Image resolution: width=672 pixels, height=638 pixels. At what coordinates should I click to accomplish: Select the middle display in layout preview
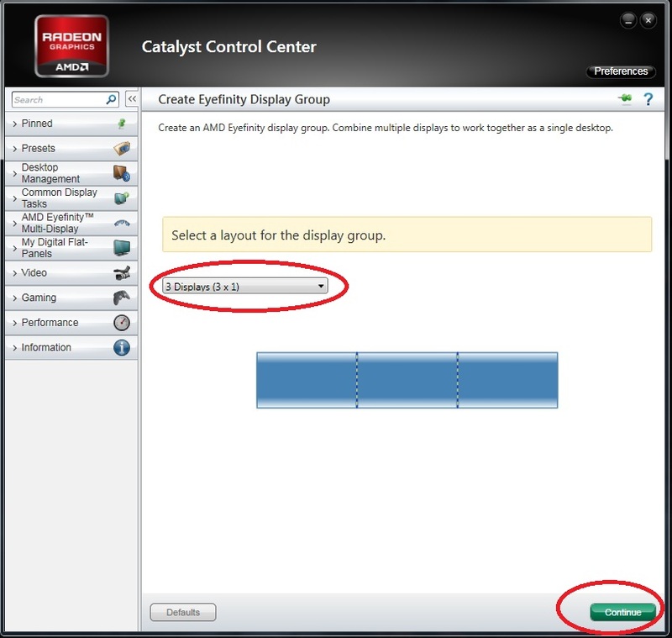click(407, 380)
